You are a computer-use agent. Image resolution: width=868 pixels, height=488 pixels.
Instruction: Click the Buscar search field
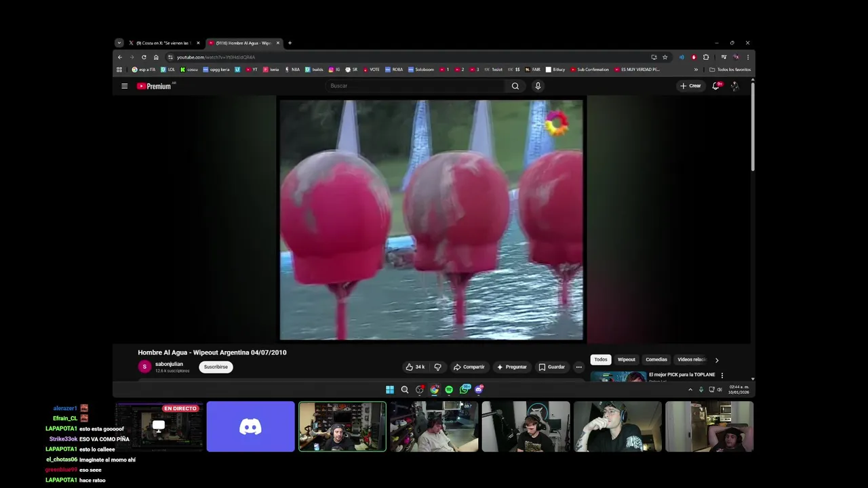pos(415,86)
